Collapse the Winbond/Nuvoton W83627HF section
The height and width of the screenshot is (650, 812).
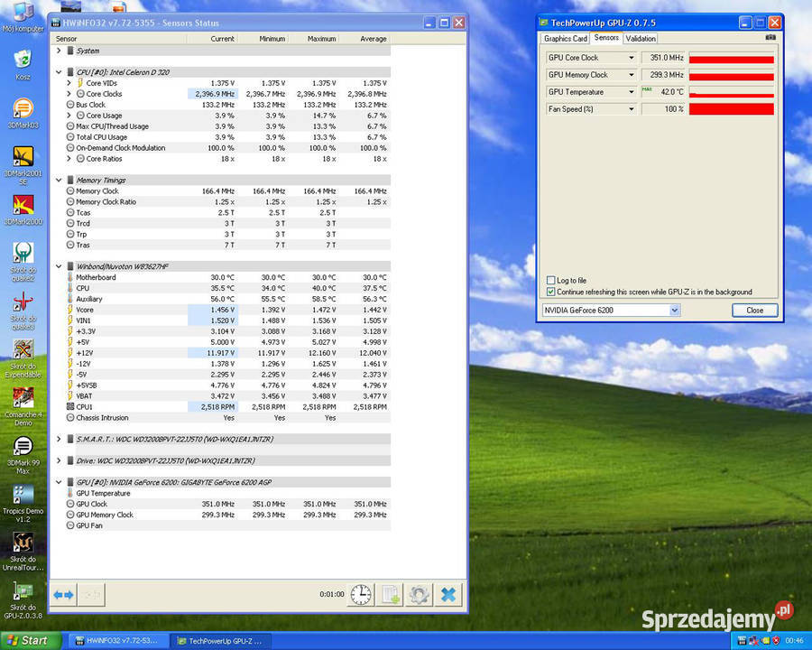(59, 266)
